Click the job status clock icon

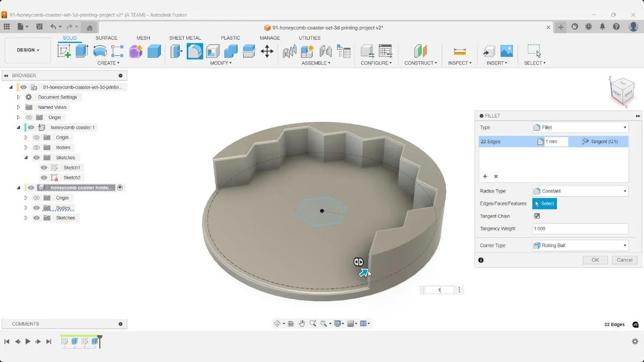pos(589,27)
